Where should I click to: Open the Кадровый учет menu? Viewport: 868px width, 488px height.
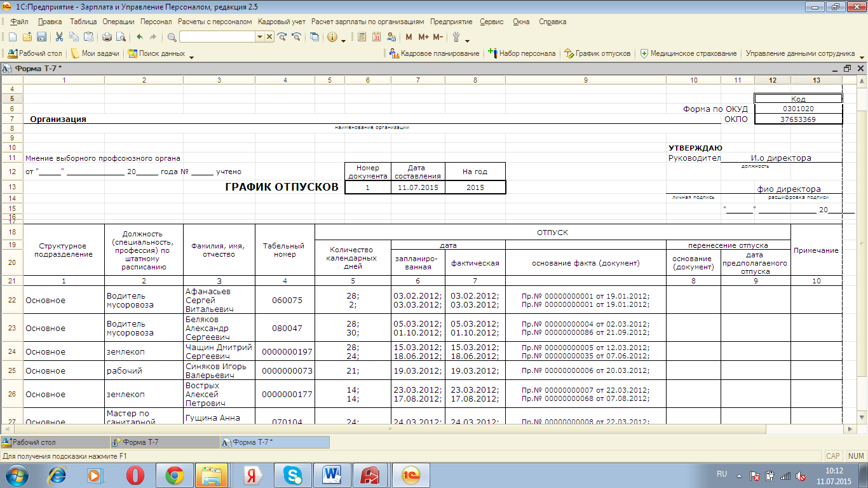point(281,22)
